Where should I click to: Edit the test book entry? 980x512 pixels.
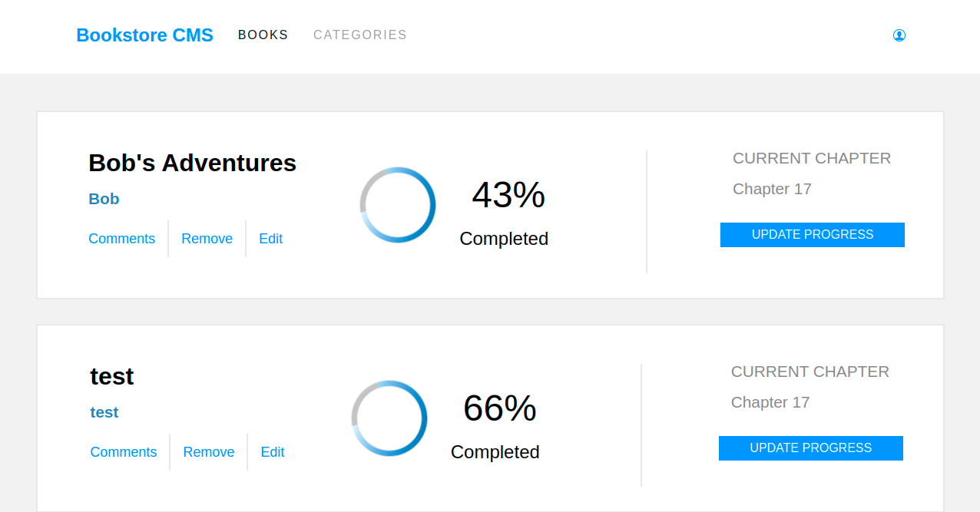coord(273,452)
